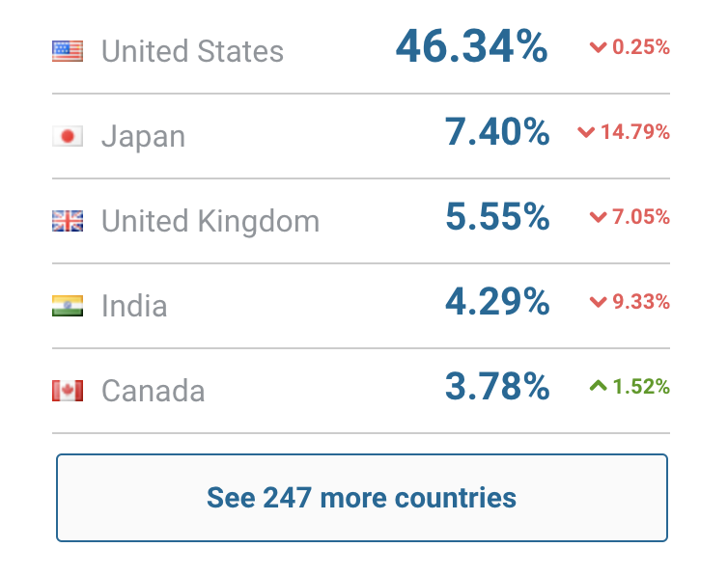The image size is (728, 575).
Task: Click the Canada flag icon
Action: pos(68,391)
